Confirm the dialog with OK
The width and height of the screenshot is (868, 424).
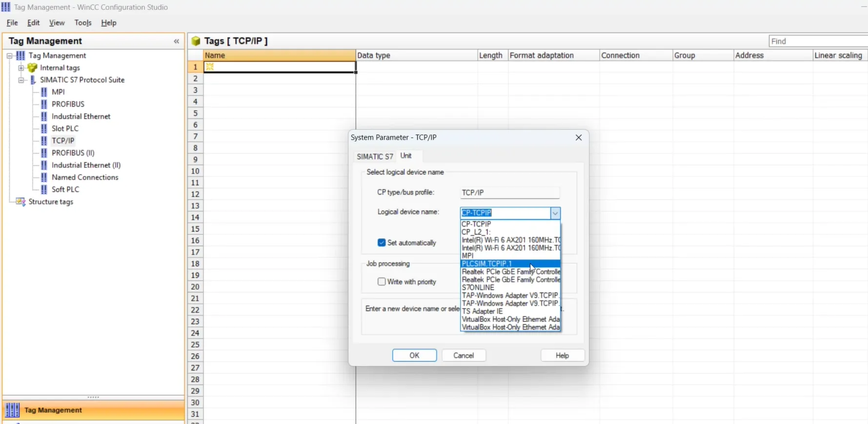[x=414, y=355]
